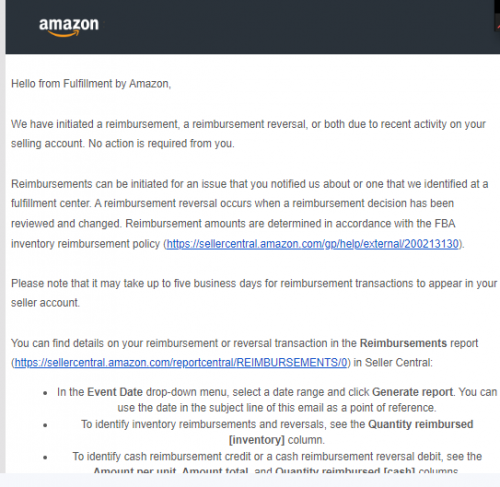Click the partially visible Amount total text
Screen dimensions: 500x487
tap(215, 471)
